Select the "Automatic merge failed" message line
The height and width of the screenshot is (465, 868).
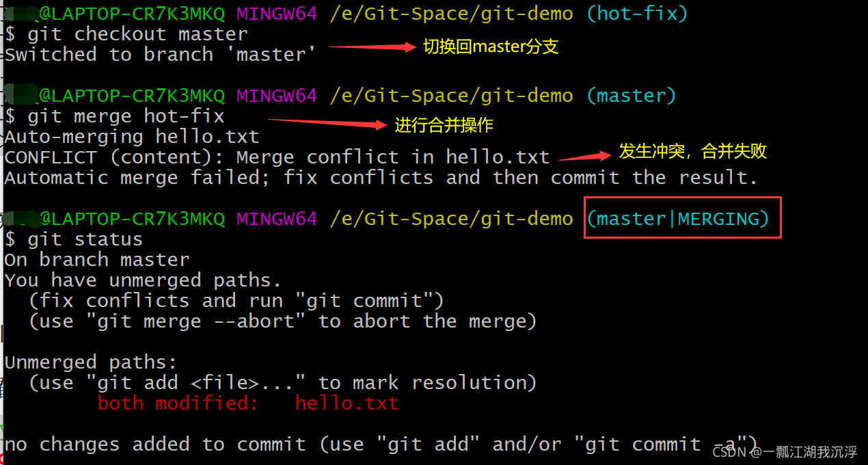point(381,178)
